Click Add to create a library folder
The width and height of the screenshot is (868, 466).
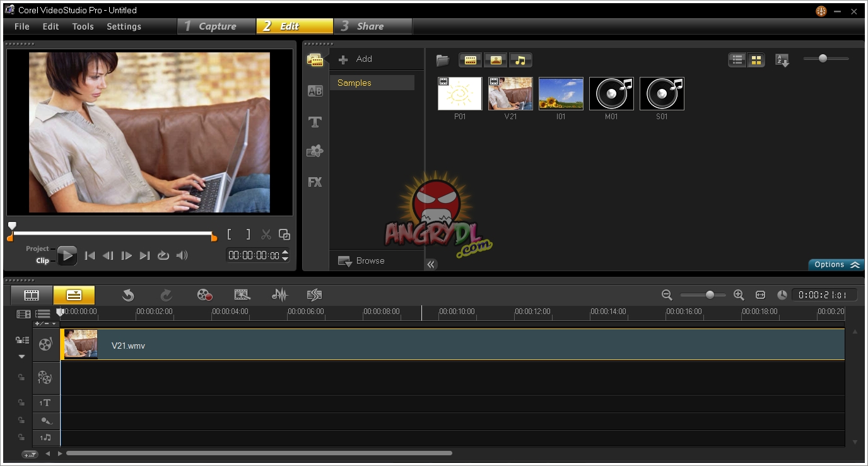[x=355, y=59]
